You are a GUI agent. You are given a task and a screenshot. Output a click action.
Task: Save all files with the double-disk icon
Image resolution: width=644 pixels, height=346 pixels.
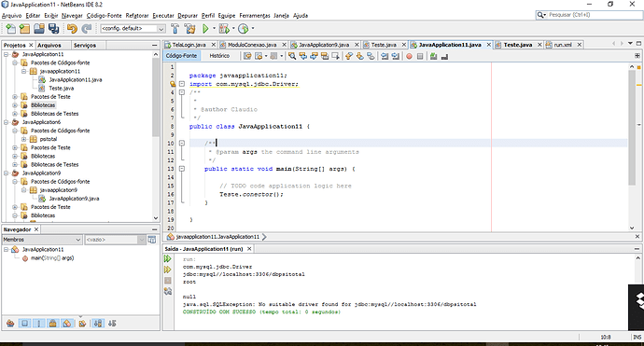coord(54,28)
